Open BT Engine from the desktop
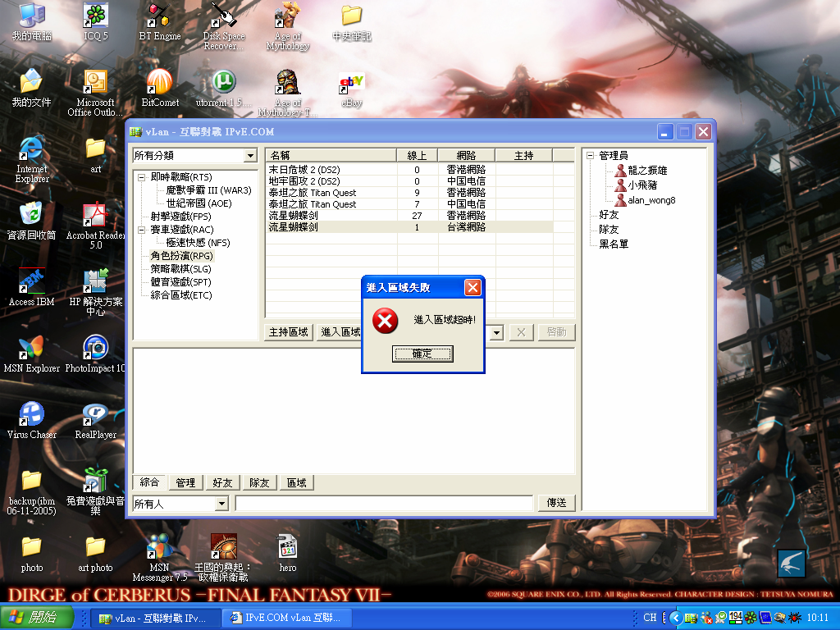 (158, 16)
